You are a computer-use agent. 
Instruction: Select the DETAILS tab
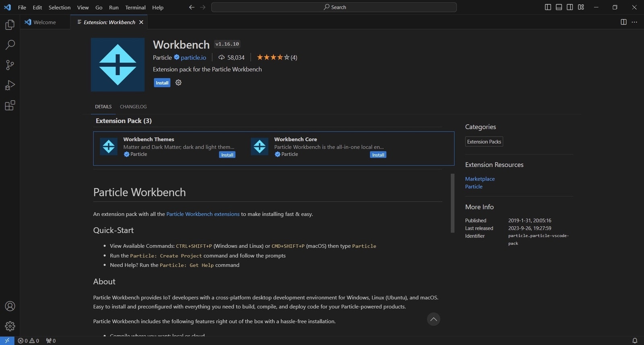[x=103, y=107]
